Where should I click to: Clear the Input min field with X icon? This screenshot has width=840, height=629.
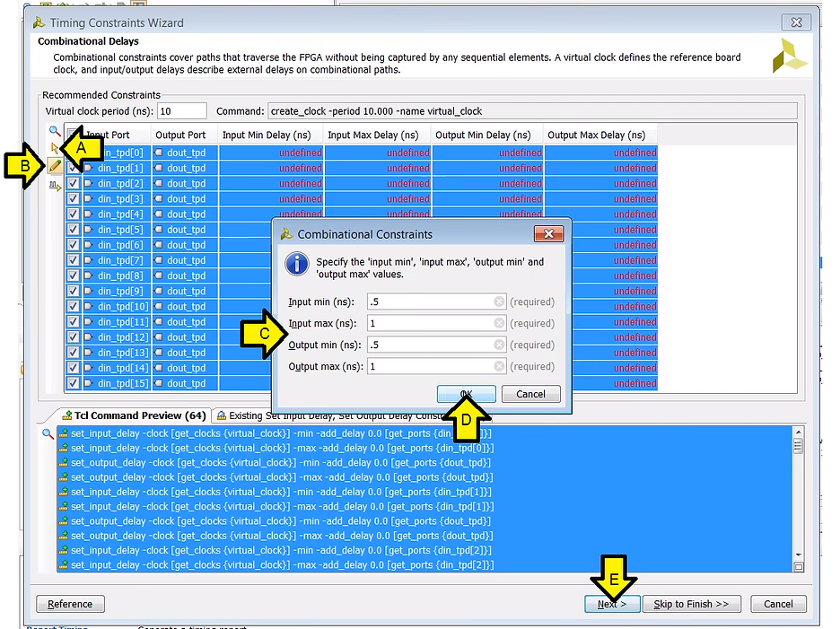[500, 302]
